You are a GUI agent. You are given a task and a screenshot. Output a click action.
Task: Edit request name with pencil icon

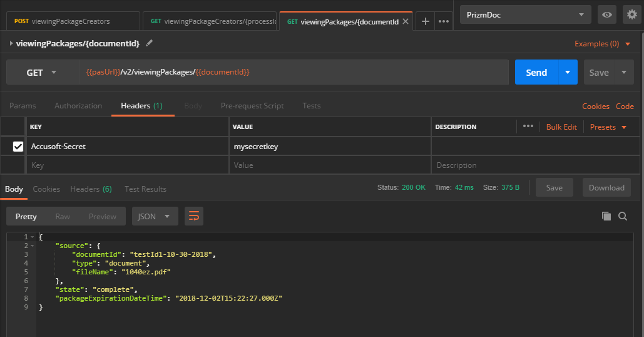149,43
